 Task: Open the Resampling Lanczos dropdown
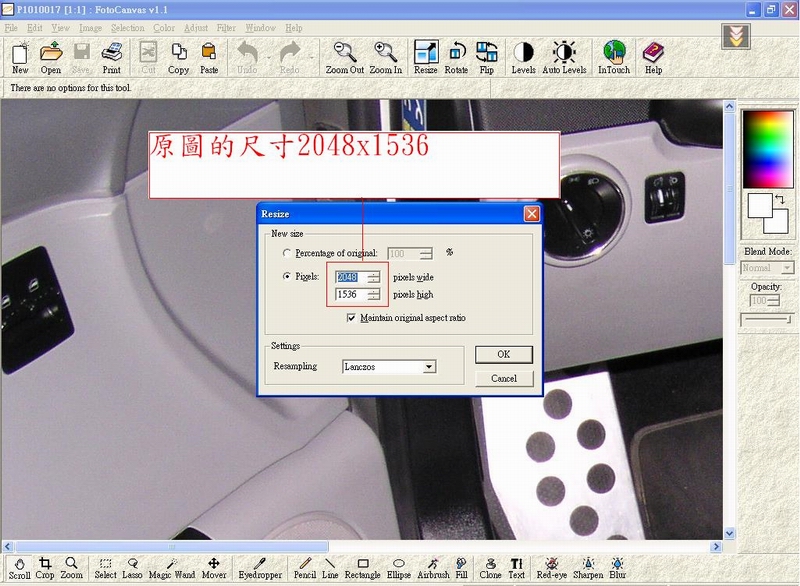[429, 367]
